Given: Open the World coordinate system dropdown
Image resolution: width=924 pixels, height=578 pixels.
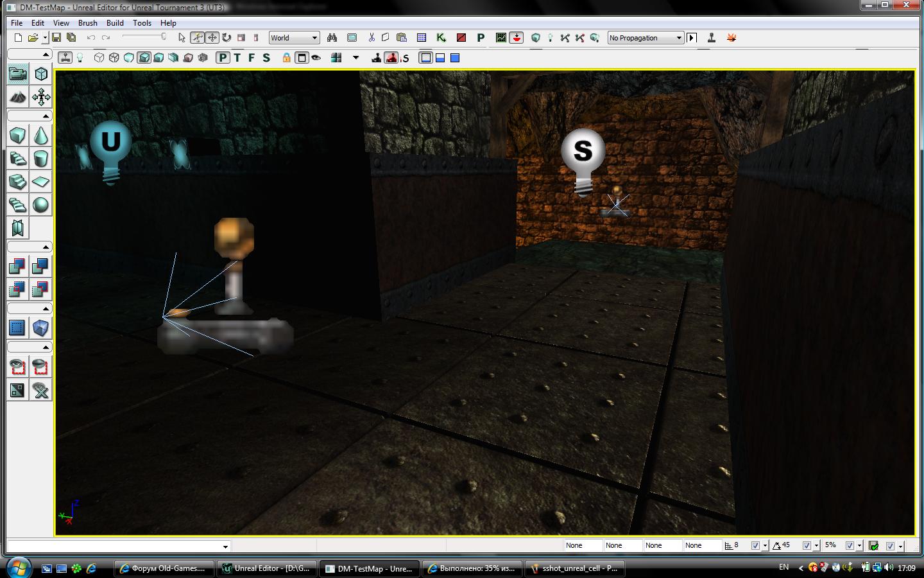Looking at the screenshot, I should pos(294,38).
